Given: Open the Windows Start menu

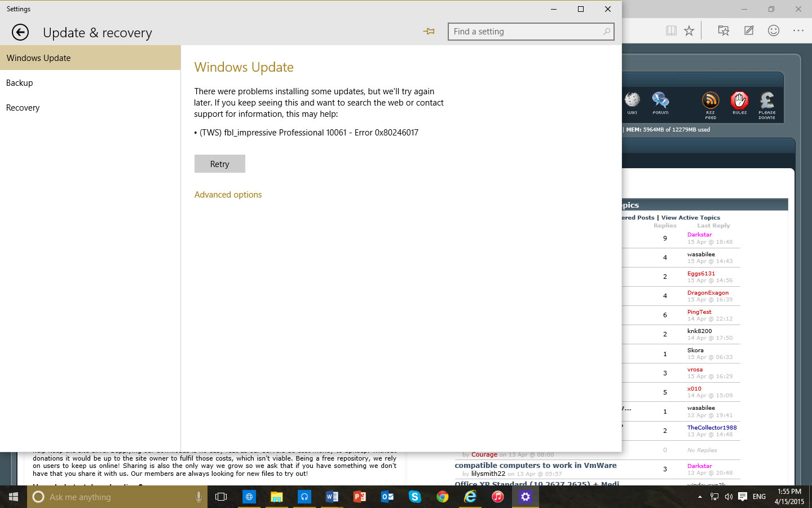Looking at the screenshot, I should [x=14, y=497].
